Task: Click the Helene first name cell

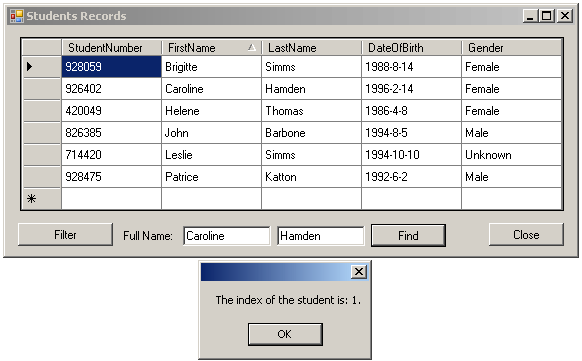Action: (x=212, y=111)
